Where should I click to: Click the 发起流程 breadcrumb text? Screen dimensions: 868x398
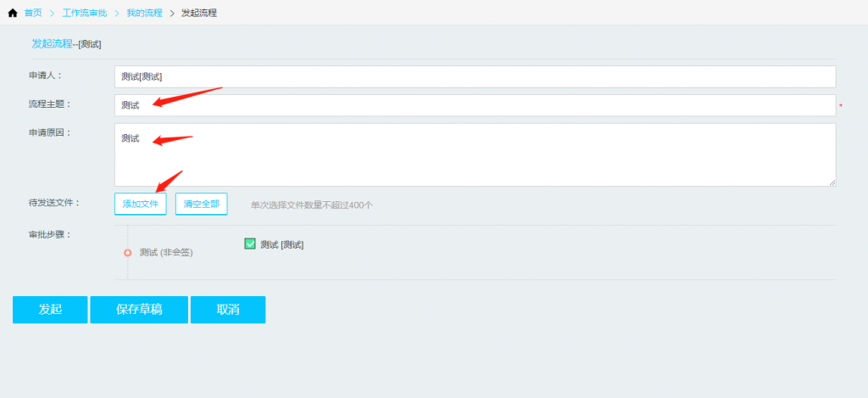coord(199,14)
